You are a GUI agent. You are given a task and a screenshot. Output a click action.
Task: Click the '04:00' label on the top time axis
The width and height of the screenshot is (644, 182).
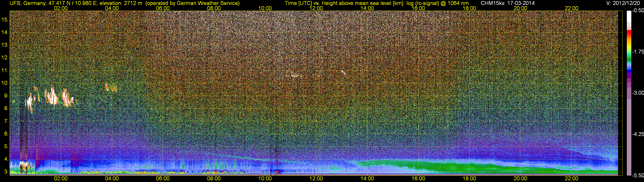tap(112, 8)
